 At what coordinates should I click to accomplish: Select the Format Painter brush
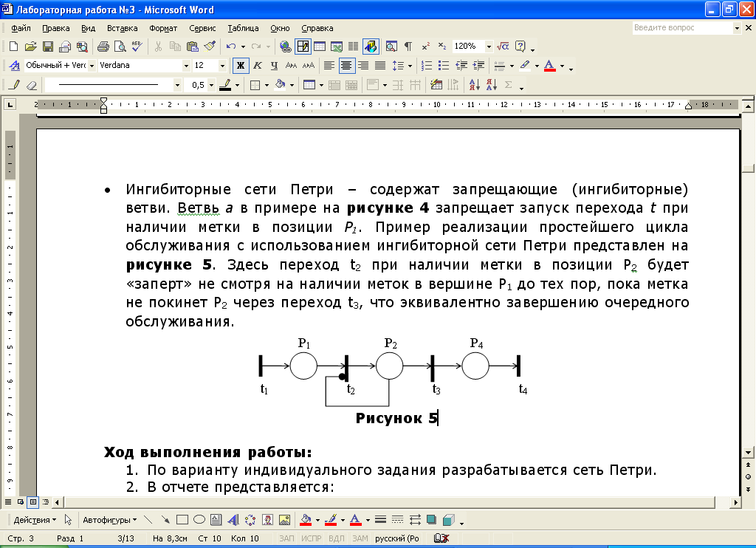coord(210,47)
